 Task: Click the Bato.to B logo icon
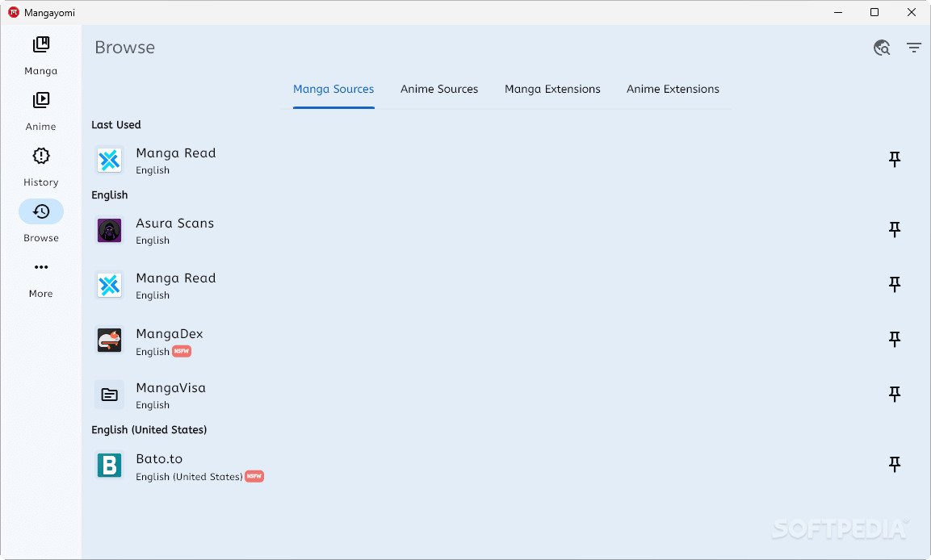(x=109, y=466)
